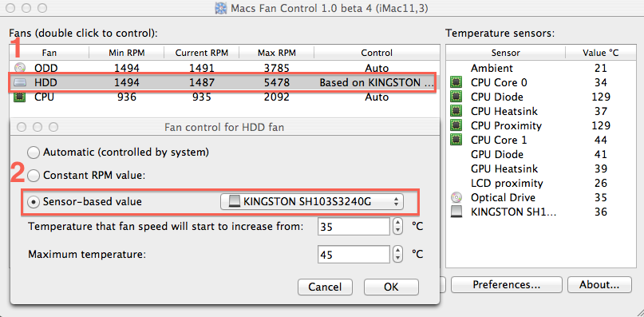Click the KINGSTON sensor drive icon

(456, 212)
